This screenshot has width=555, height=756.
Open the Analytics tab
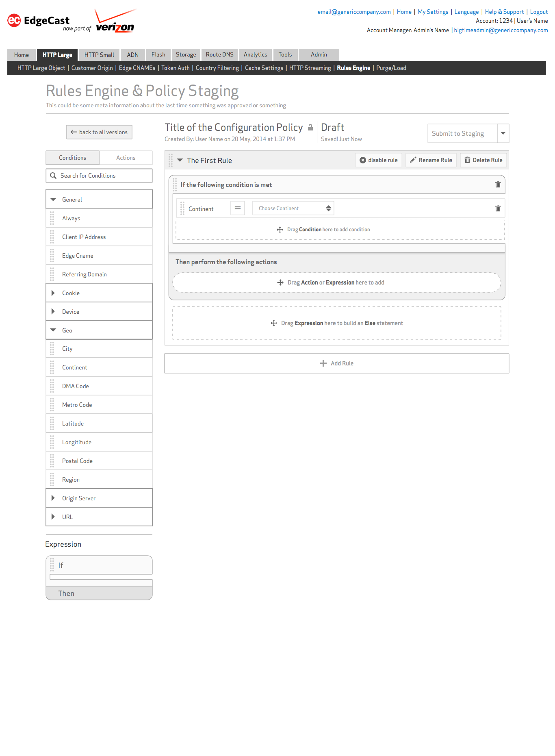[x=256, y=55]
